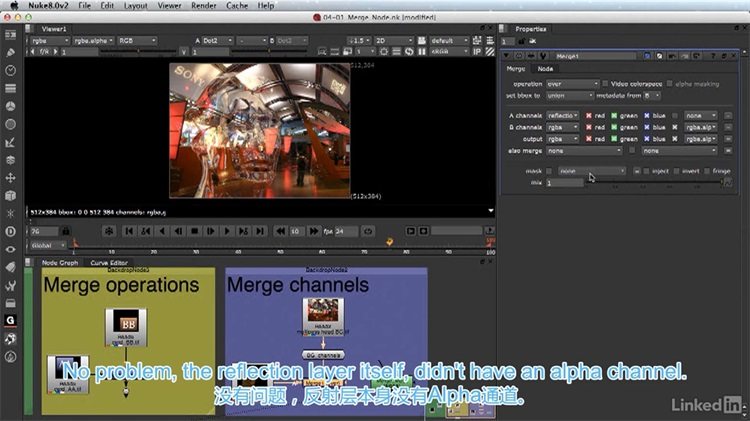Click the fps input field
The width and height of the screenshot is (750, 421).
click(346, 231)
